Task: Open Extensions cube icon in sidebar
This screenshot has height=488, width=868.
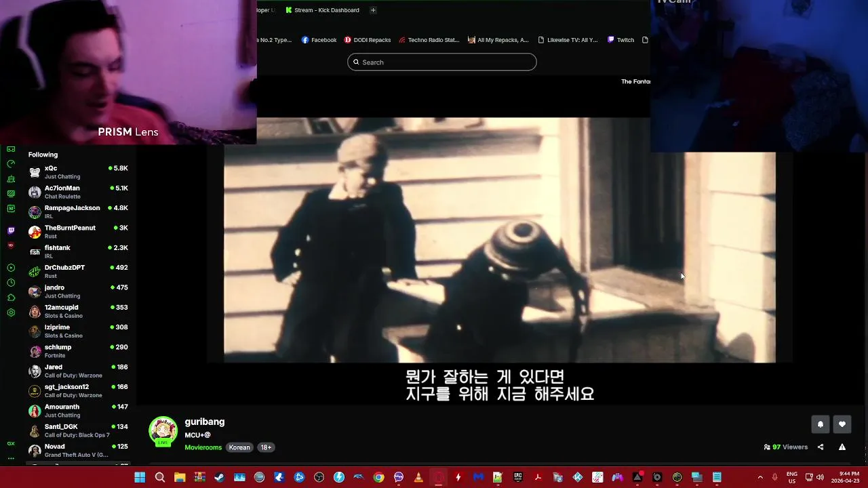Action: 11,298
